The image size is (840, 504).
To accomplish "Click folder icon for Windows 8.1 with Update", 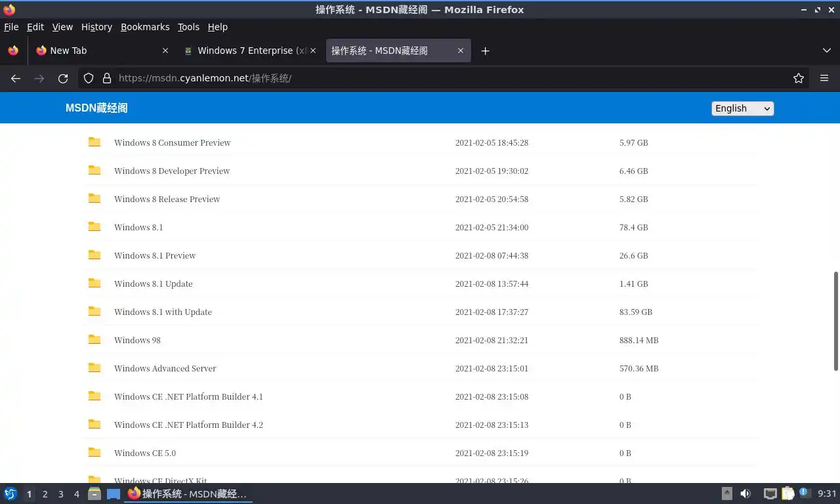I will [94, 311].
